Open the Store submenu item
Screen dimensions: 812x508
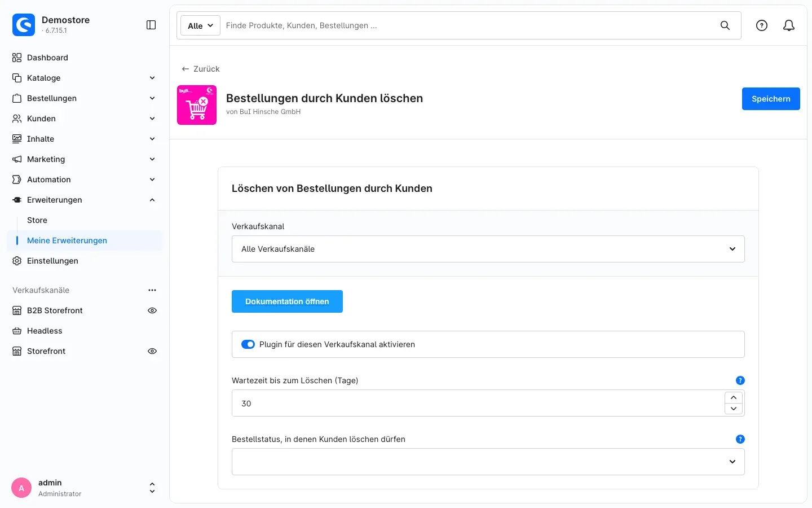pos(37,220)
